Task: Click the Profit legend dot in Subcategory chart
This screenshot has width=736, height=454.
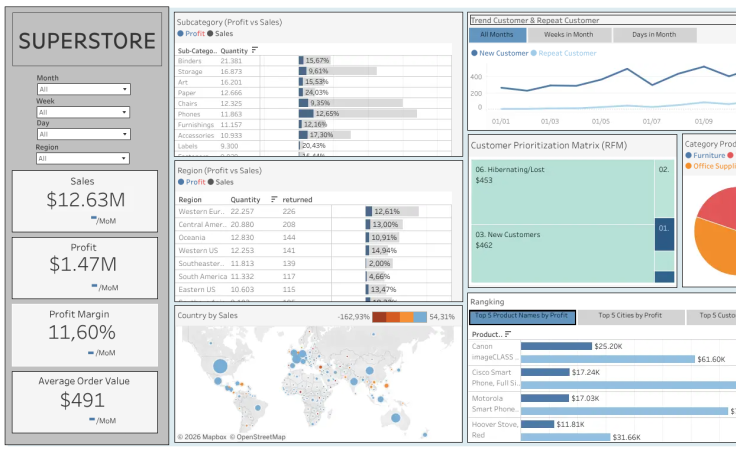Action: coord(180,33)
